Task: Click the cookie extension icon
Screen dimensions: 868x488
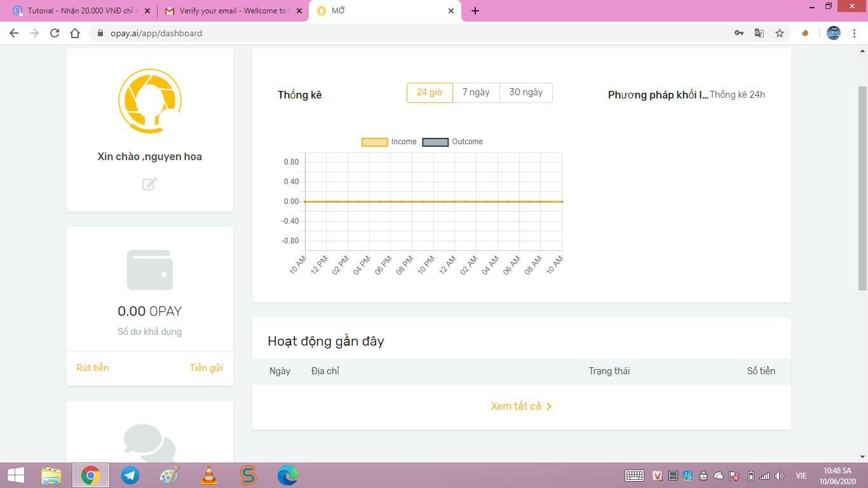Action: tap(805, 33)
